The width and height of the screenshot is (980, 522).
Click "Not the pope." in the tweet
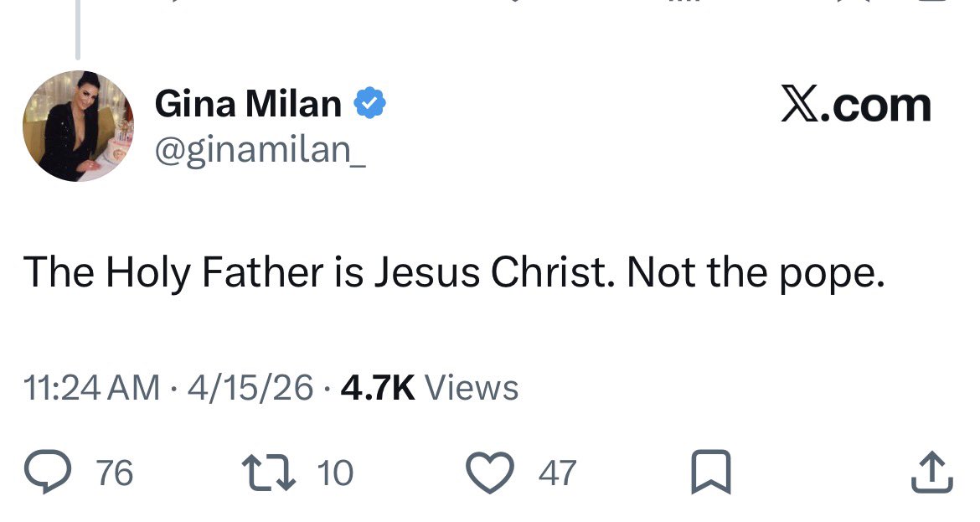pos(755,272)
